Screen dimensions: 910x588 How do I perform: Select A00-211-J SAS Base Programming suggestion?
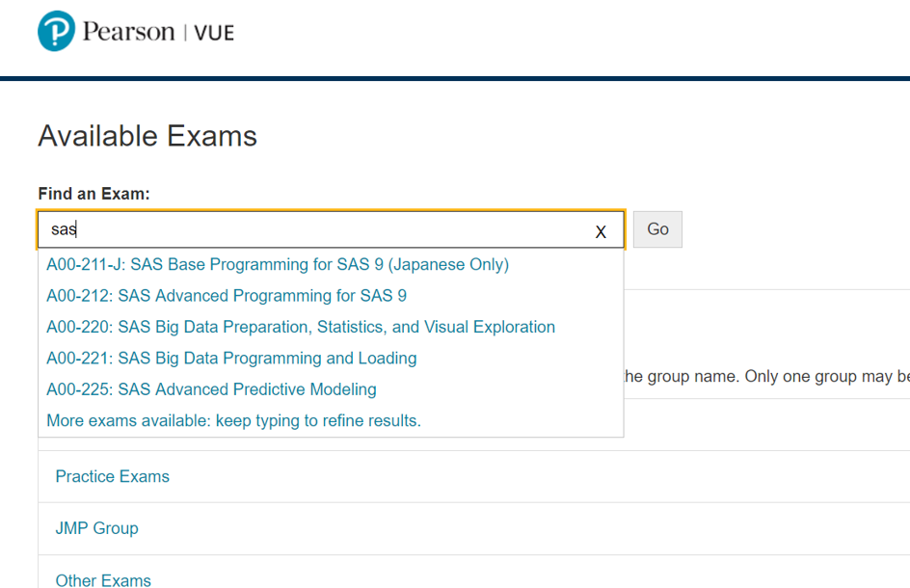point(278,264)
